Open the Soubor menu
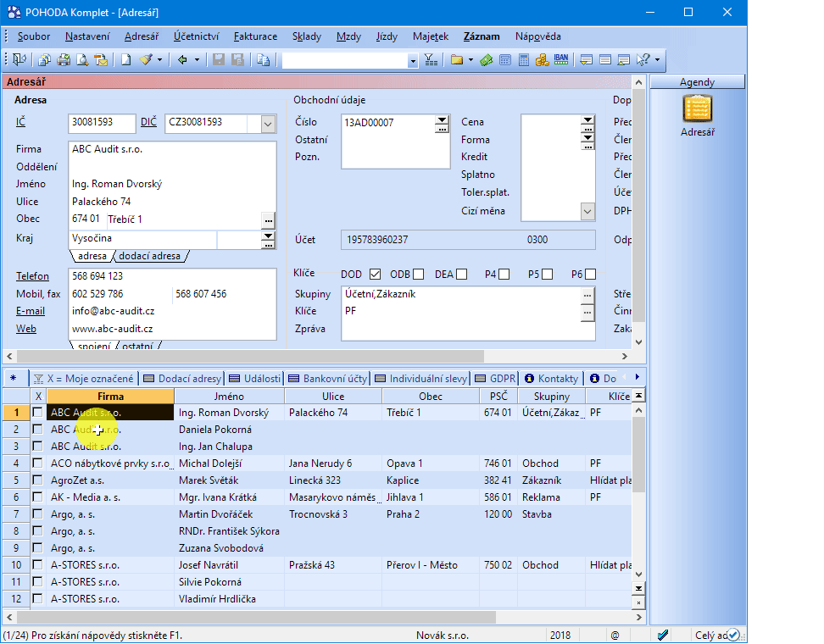This screenshot has width=824, height=644. click(x=34, y=36)
